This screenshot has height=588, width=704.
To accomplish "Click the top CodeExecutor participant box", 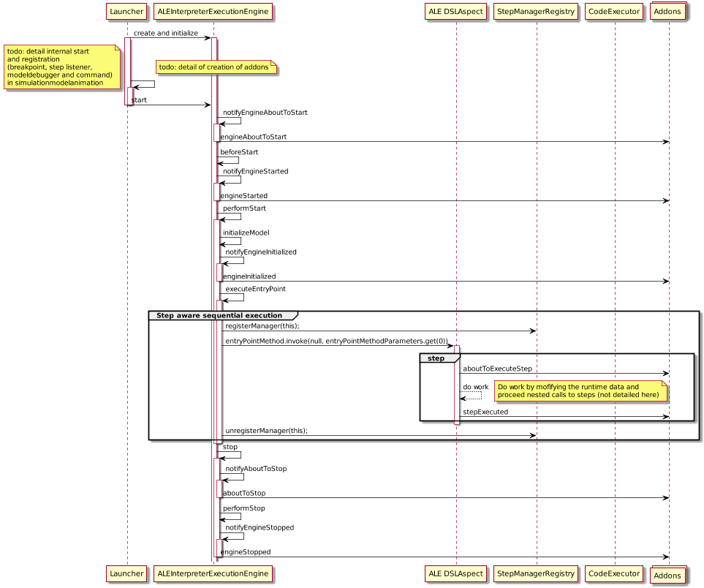I will click(614, 12).
